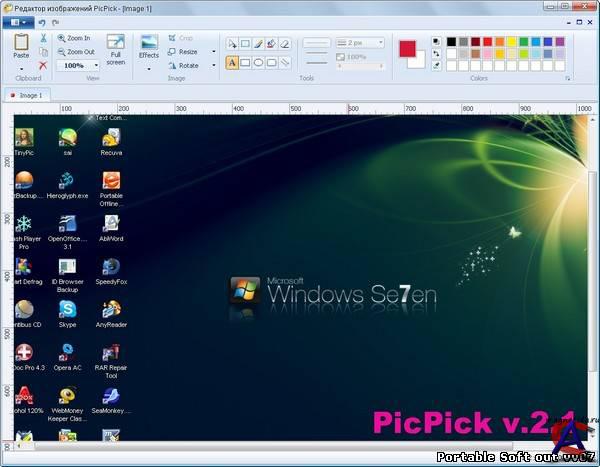The image size is (600, 467).
Task: Activate the Text tool (A)
Action: pos(232,62)
